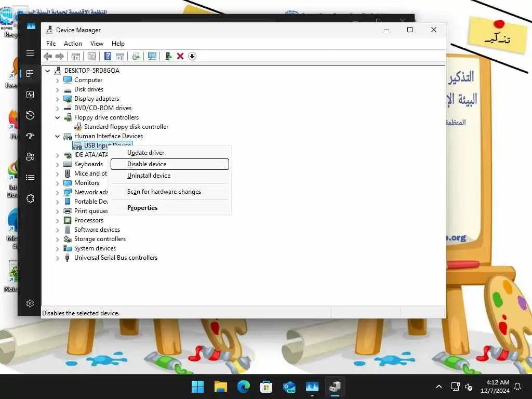Expand the Computer category
This screenshot has width=532, height=399.
coord(57,81)
